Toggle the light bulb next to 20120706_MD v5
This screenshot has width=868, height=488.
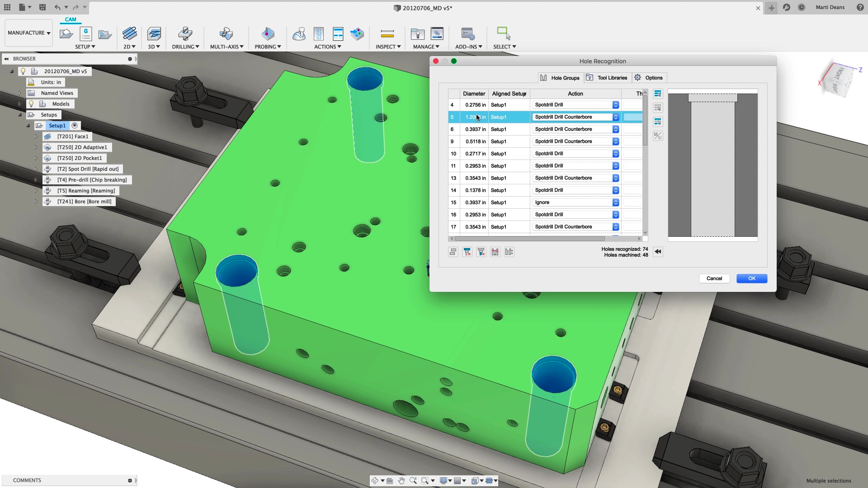click(x=23, y=71)
